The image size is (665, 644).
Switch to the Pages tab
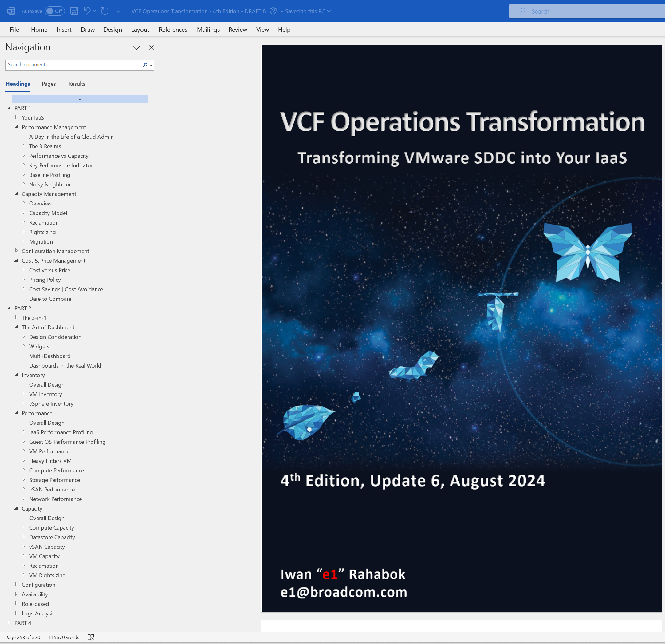point(49,84)
